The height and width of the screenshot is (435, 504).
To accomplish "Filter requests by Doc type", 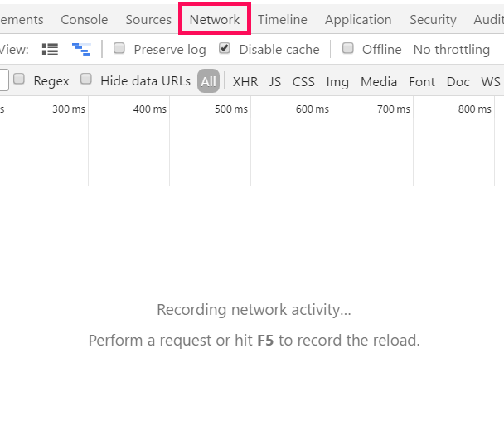I will click(x=458, y=81).
